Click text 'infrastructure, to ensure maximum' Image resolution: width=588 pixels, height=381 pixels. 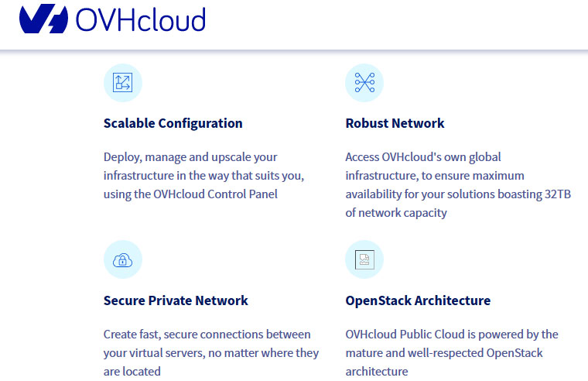tap(435, 176)
